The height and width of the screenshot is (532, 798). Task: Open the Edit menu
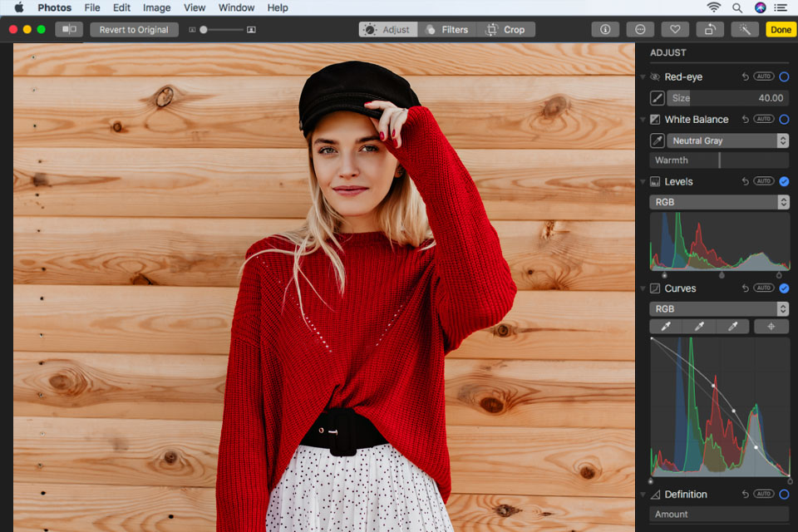click(x=121, y=7)
